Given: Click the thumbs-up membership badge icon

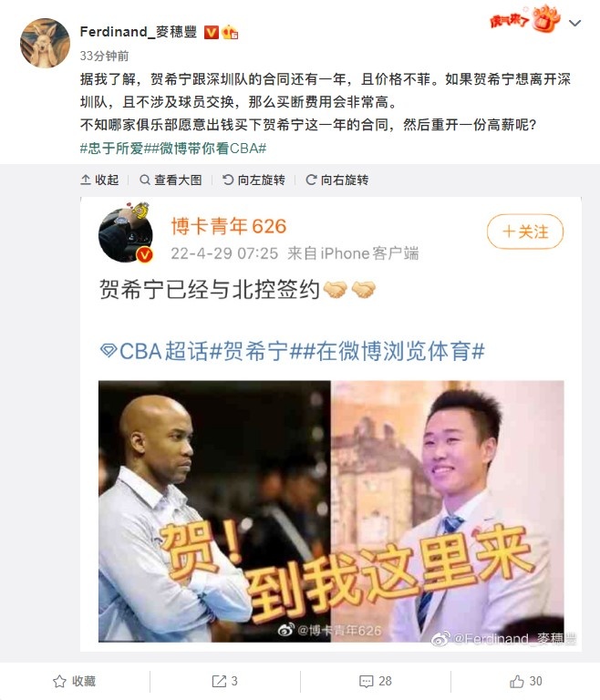Looking at the screenshot, I should pos(230,32).
